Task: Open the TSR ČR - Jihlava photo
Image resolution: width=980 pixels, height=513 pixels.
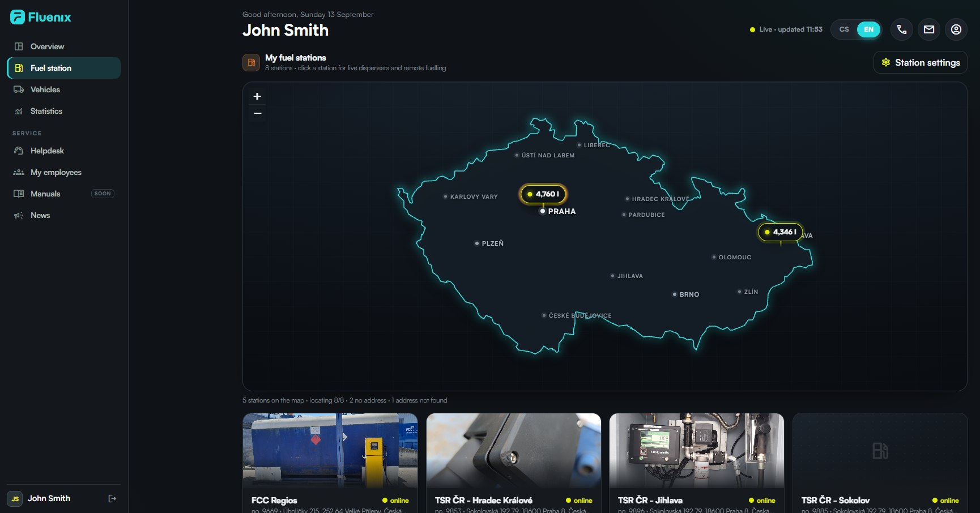Action: point(697,451)
